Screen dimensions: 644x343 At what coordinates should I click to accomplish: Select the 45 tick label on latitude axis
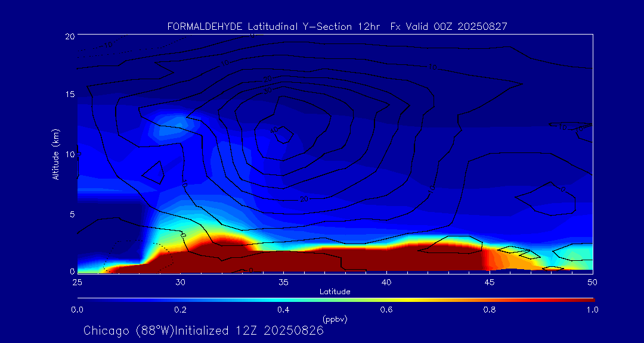tap(490, 282)
